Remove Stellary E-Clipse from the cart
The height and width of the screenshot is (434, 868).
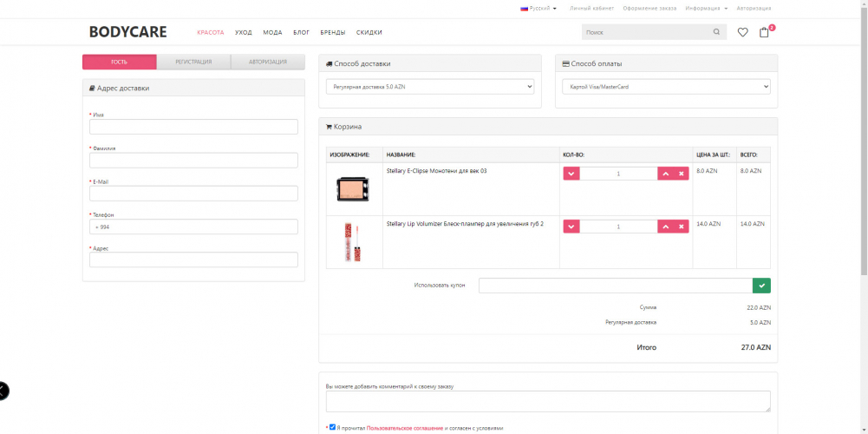pos(681,174)
